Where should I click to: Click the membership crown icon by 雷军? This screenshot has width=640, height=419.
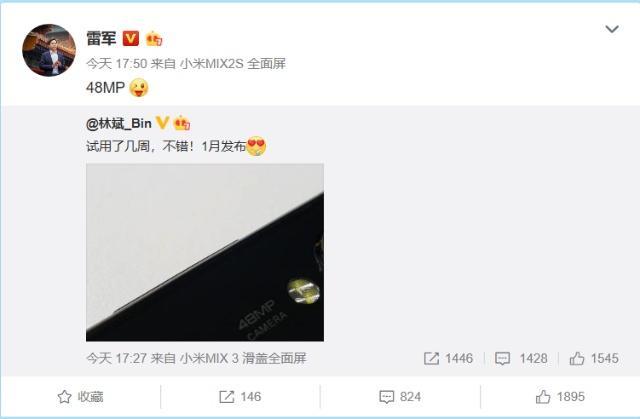tap(154, 39)
